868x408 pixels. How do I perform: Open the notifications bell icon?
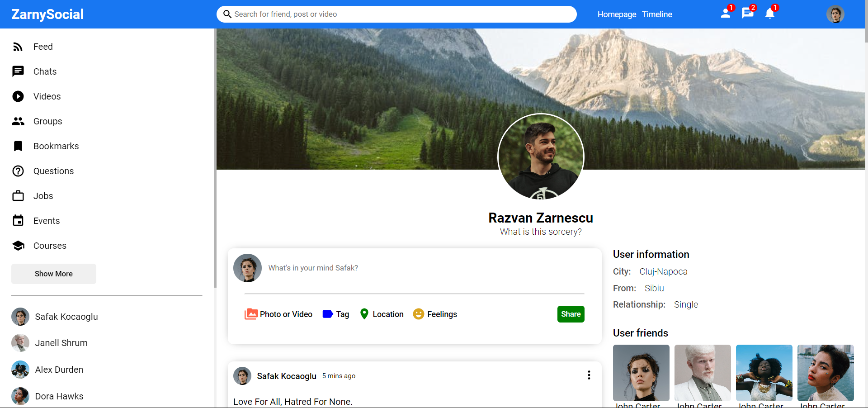tap(770, 14)
